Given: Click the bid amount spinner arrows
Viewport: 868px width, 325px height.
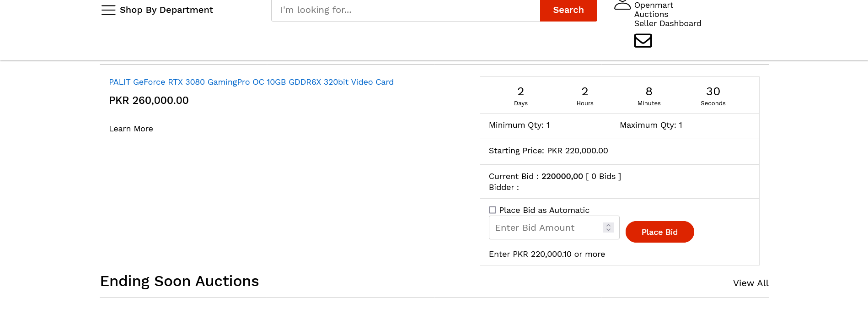Looking at the screenshot, I should (x=608, y=227).
